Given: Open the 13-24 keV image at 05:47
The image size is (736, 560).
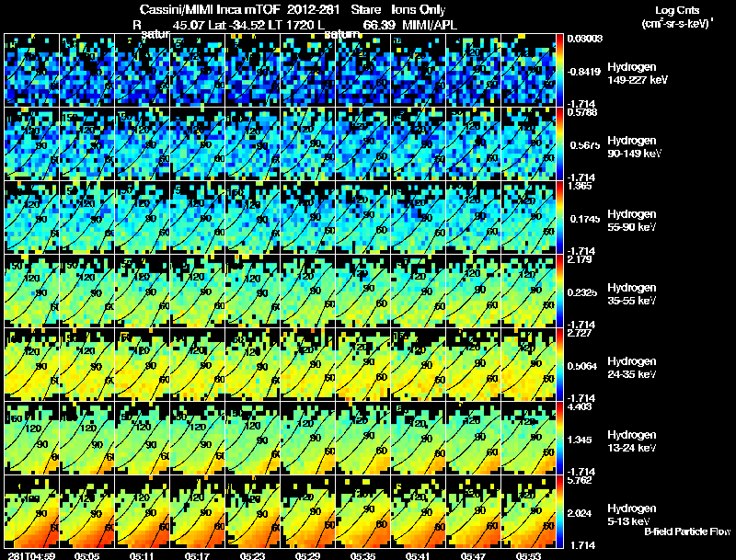Looking at the screenshot, I should point(473,438).
